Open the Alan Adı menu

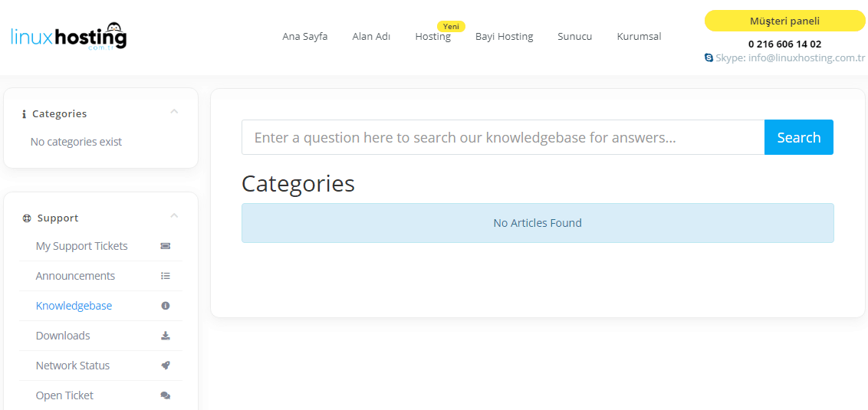point(371,37)
